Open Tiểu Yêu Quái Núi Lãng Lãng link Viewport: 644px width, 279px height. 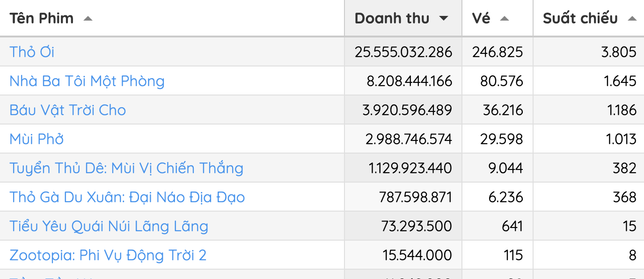click(x=109, y=226)
